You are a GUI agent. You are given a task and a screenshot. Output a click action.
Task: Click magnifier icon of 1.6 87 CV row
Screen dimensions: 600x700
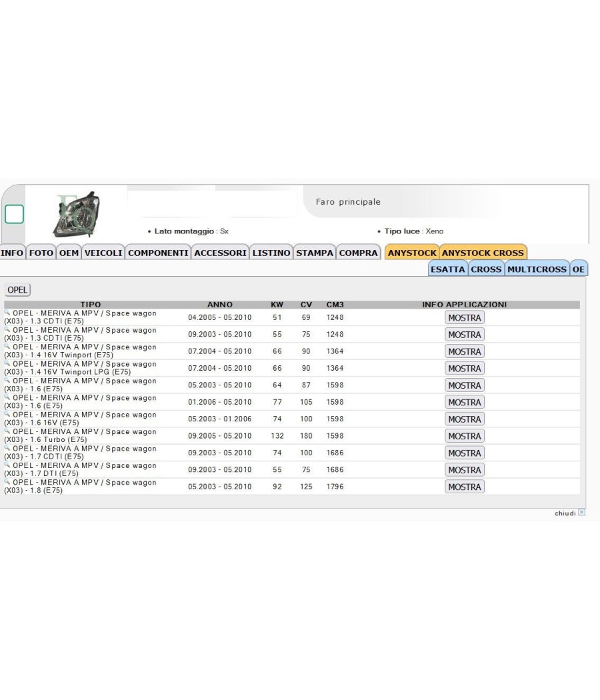pyautogui.click(x=7, y=380)
